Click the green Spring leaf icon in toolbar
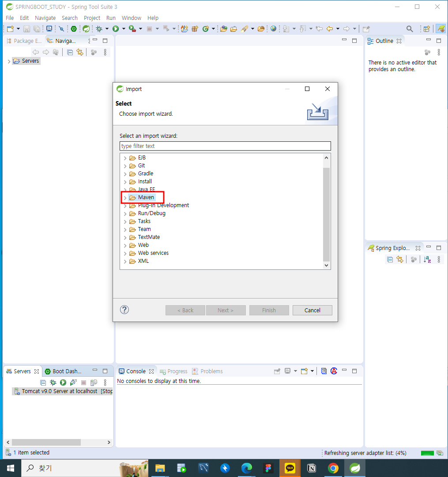 click(87, 29)
